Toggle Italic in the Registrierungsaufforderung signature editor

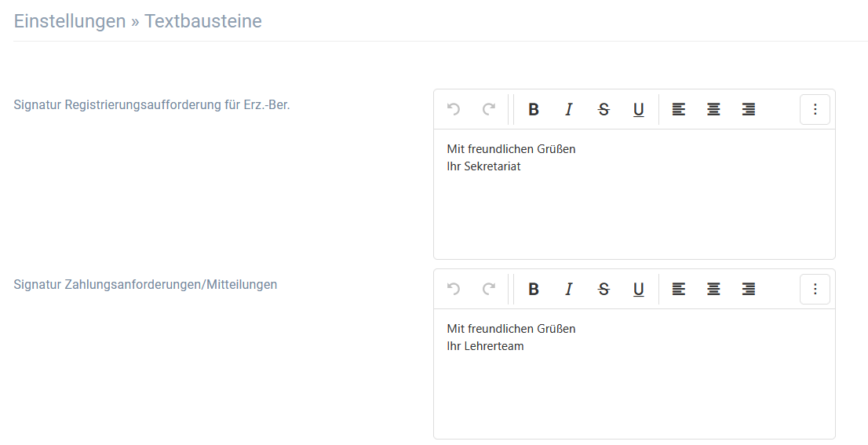pyautogui.click(x=568, y=110)
